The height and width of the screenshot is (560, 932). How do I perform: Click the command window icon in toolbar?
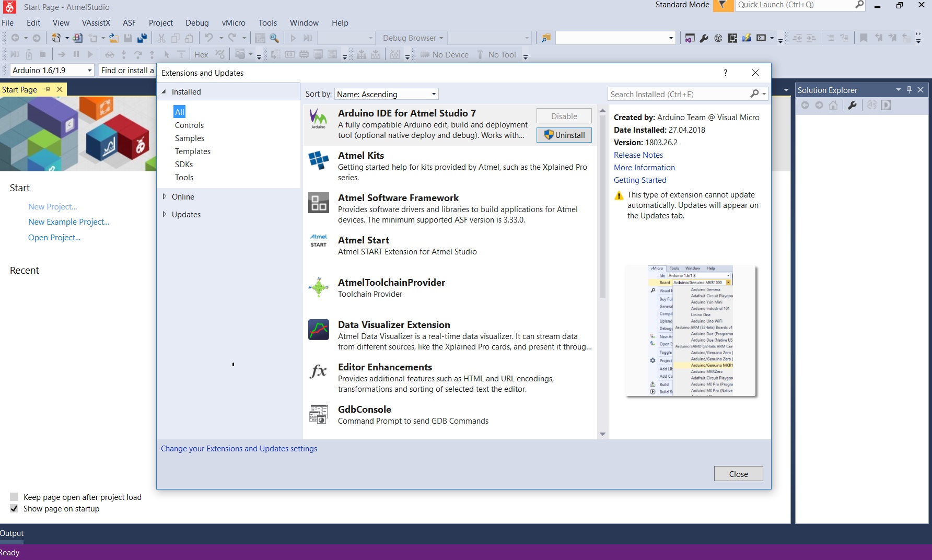(761, 38)
